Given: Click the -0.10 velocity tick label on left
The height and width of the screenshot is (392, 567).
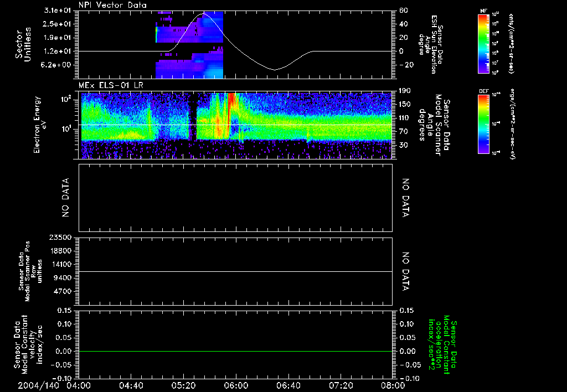Looking at the screenshot, I should coord(62,378).
